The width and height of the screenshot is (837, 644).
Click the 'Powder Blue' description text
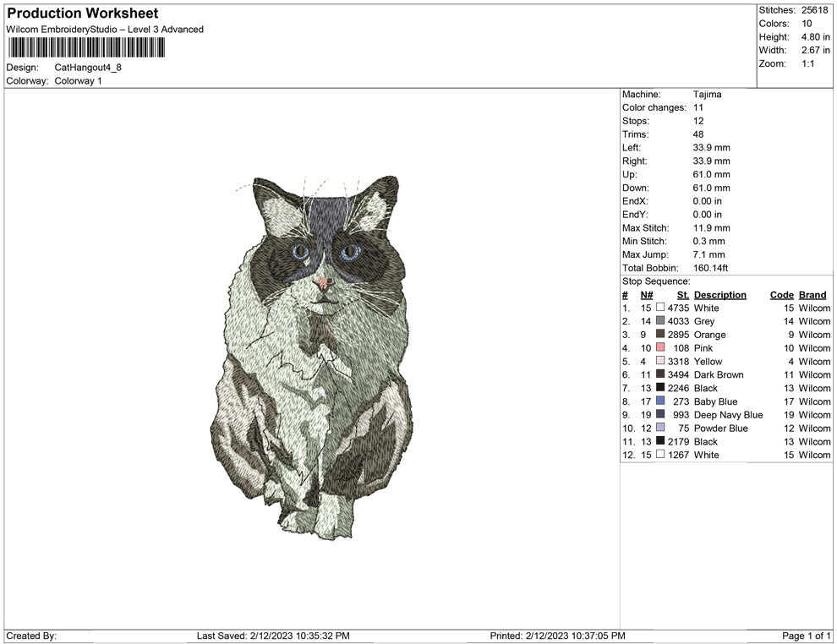721,428
